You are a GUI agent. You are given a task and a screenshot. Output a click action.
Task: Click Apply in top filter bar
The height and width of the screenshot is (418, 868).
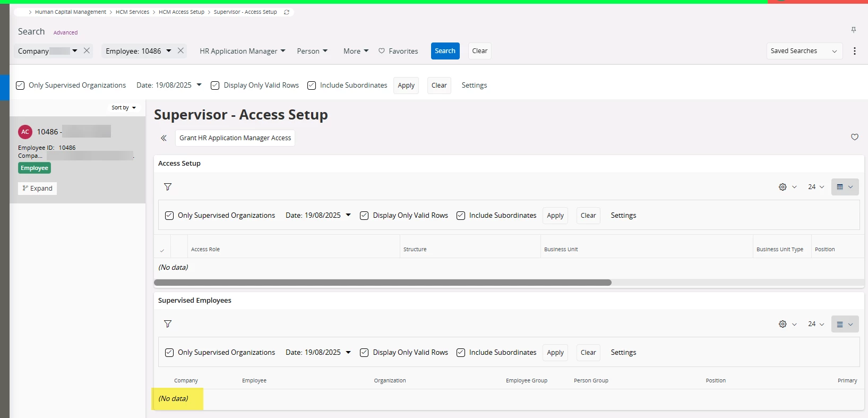[x=406, y=86]
